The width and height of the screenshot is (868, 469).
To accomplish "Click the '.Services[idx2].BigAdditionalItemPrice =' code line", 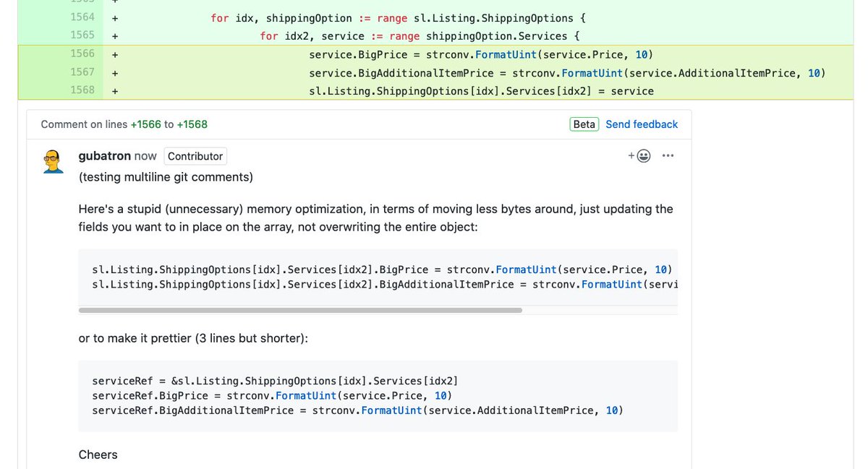I will pyautogui.click(x=385, y=284).
